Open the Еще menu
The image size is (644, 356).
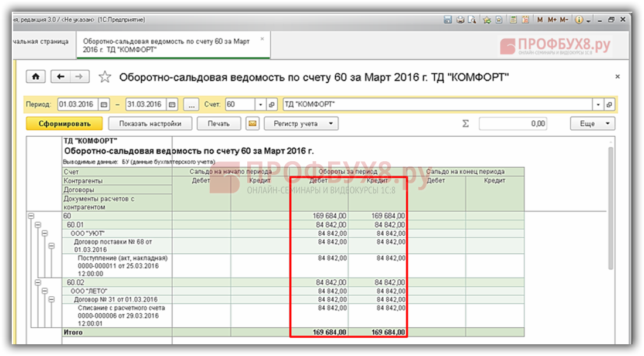pos(592,124)
